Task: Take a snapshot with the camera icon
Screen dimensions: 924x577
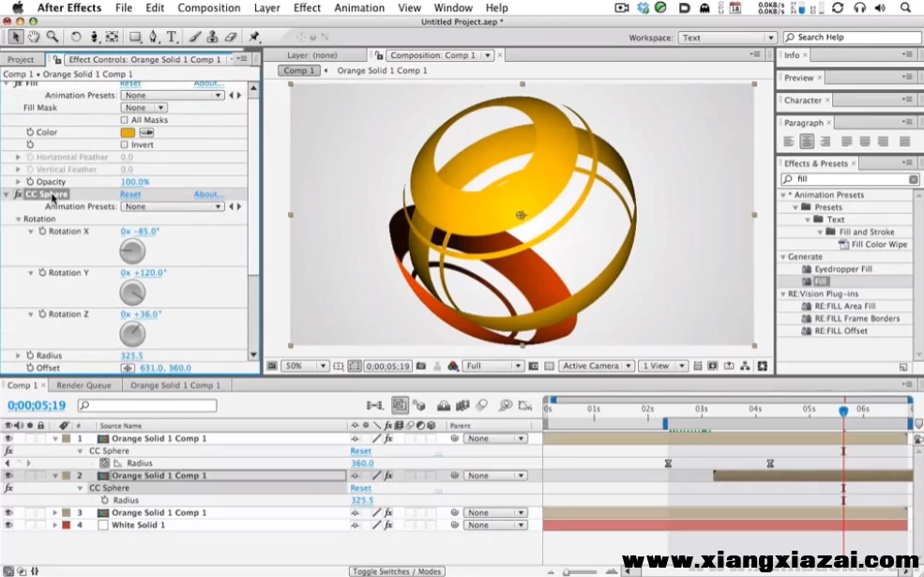Action: pos(421,366)
